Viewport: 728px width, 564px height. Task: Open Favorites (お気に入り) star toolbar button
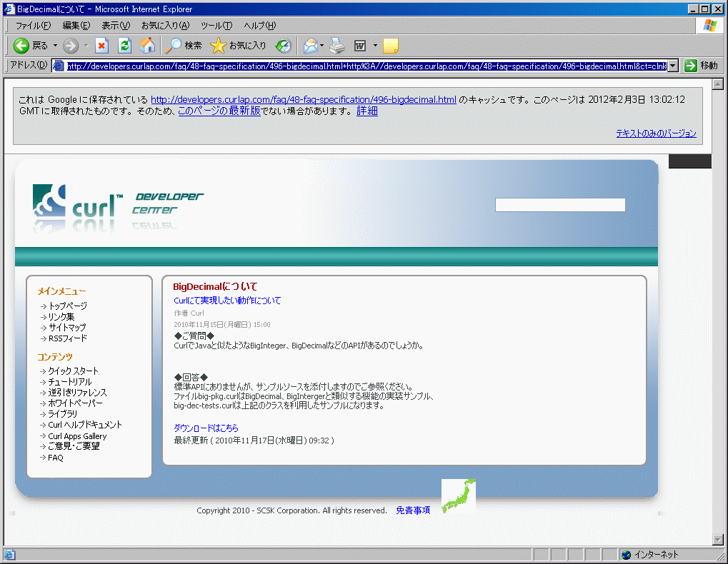pyautogui.click(x=238, y=46)
